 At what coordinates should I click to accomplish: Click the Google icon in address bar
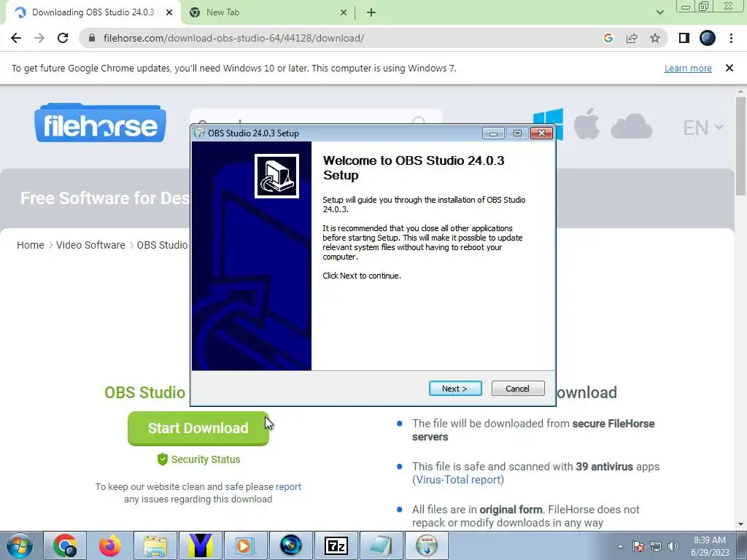[608, 38]
